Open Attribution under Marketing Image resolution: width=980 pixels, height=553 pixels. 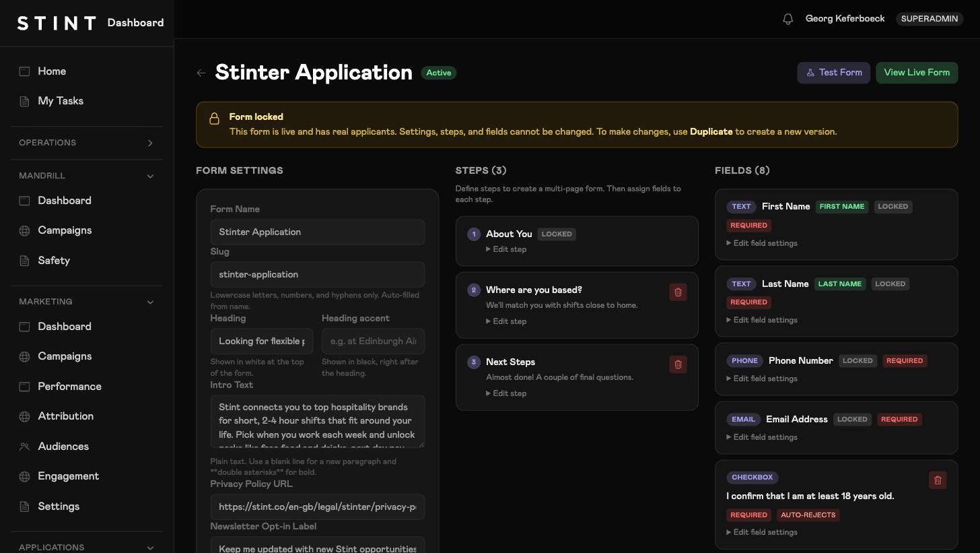pos(87,416)
